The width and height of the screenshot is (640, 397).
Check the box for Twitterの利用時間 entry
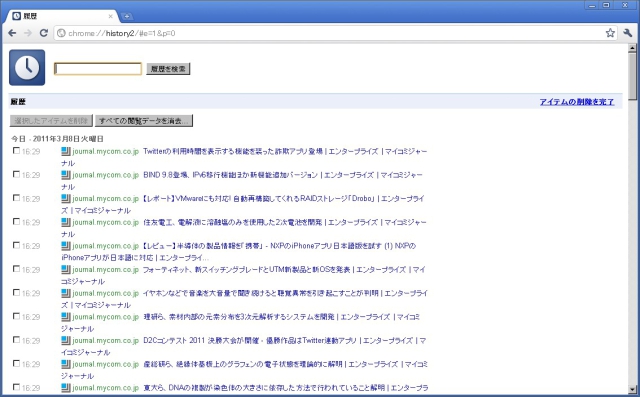[x=16, y=151]
